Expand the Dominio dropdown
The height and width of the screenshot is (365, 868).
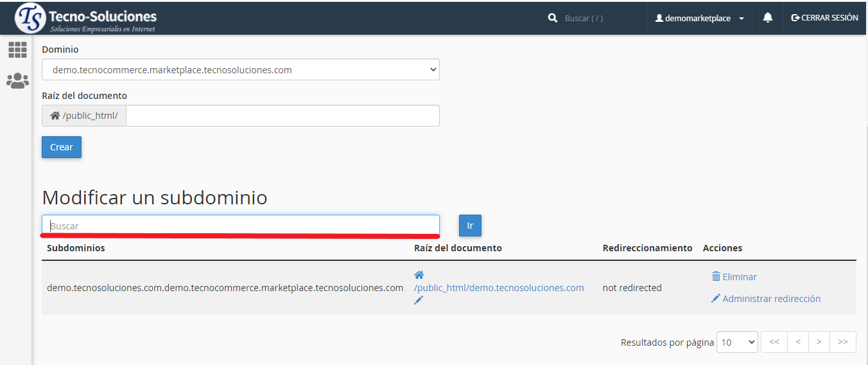coord(241,69)
